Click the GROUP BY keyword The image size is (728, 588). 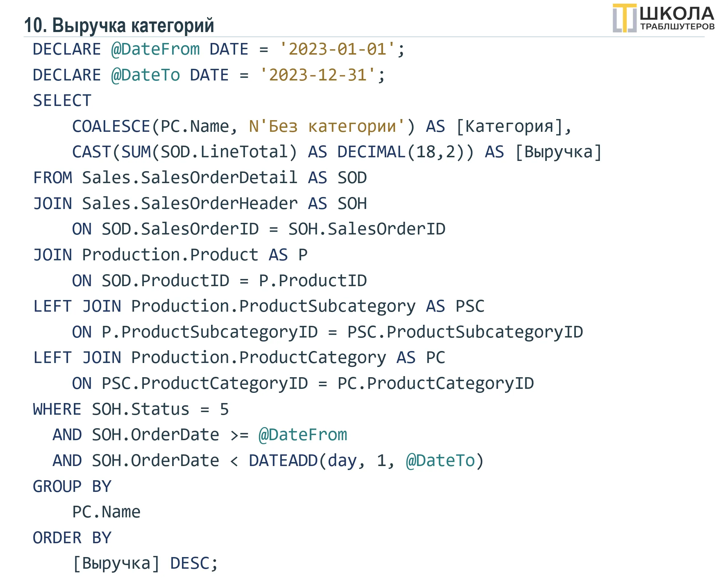pyautogui.click(x=72, y=486)
